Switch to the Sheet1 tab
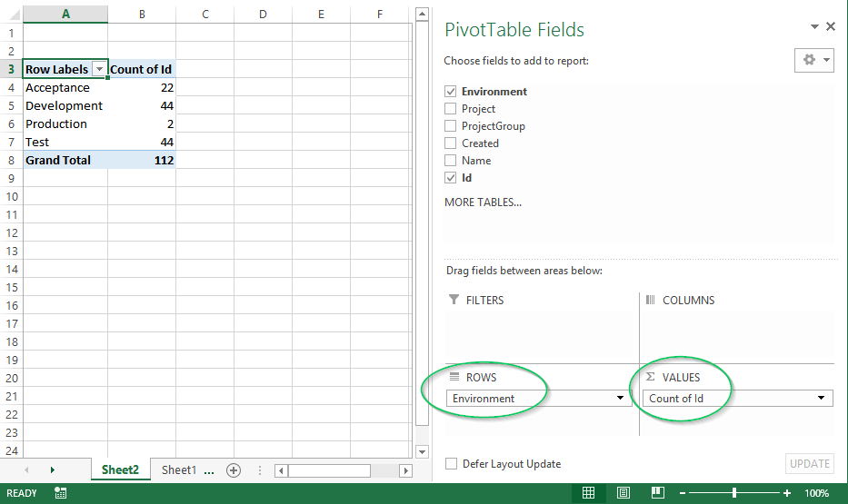This screenshot has height=504, width=848. (178, 470)
